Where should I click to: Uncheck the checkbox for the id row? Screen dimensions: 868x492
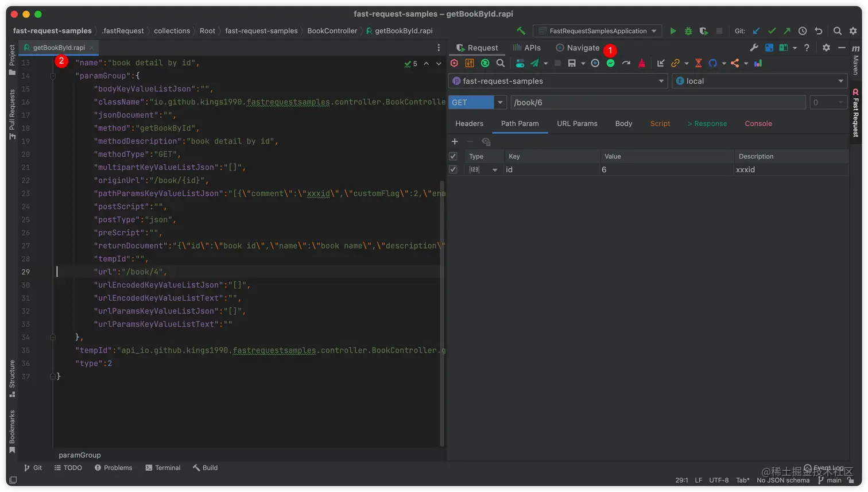click(x=453, y=169)
